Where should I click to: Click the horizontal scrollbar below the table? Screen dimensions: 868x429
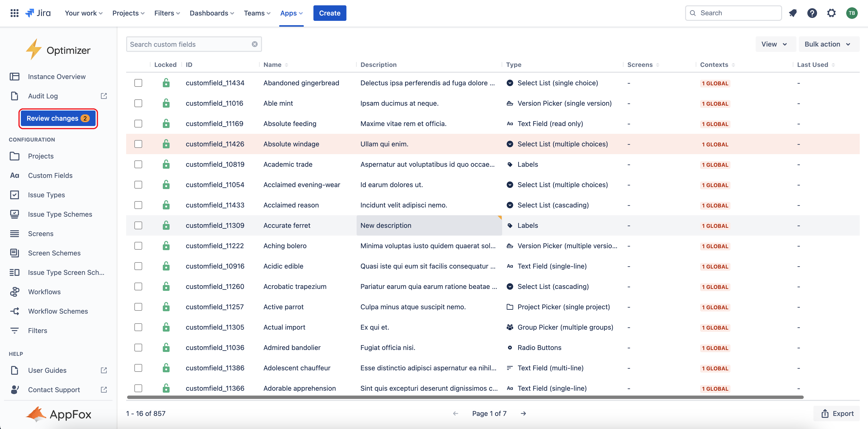tap(465, 397)
